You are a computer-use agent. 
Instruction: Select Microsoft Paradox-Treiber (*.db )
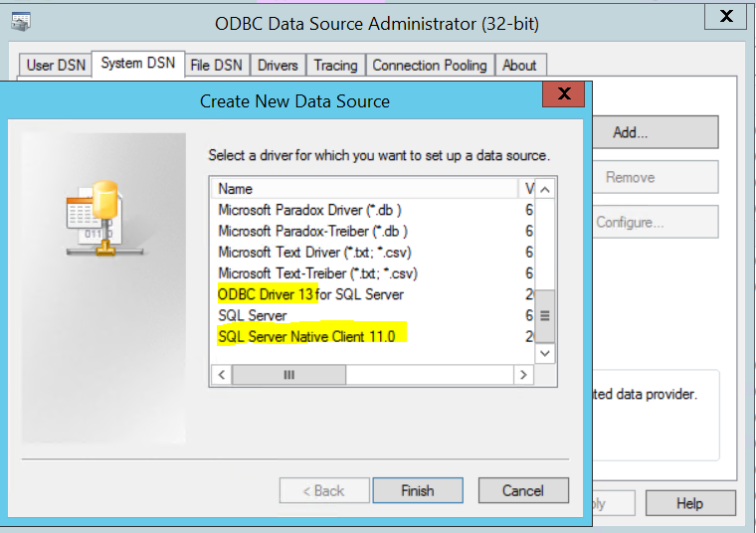coord(371,232)
